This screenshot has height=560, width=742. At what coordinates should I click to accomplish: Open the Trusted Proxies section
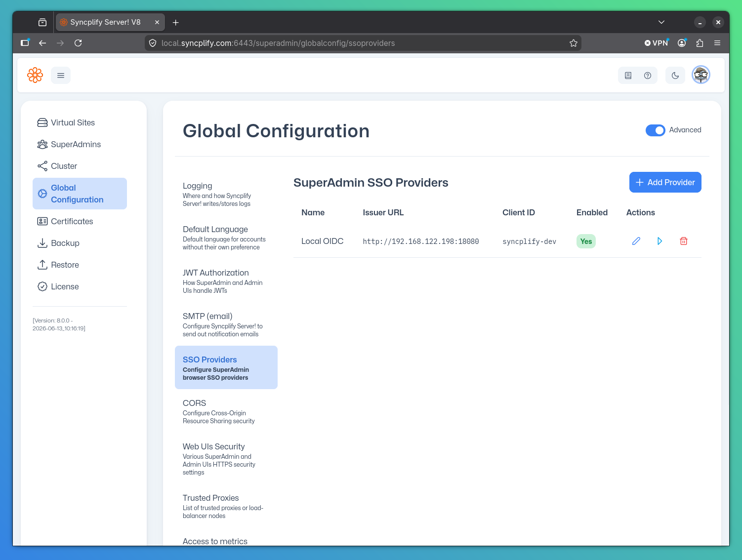point(226,506)
